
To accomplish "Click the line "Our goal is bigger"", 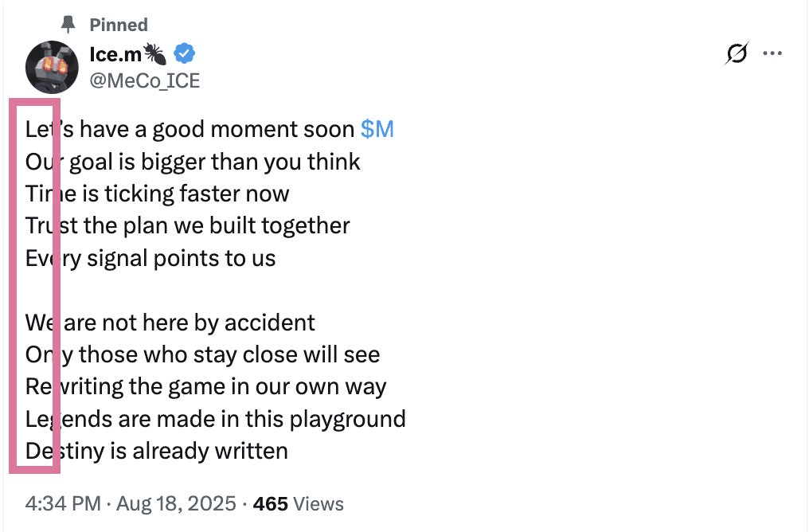I will coord(193,162).
